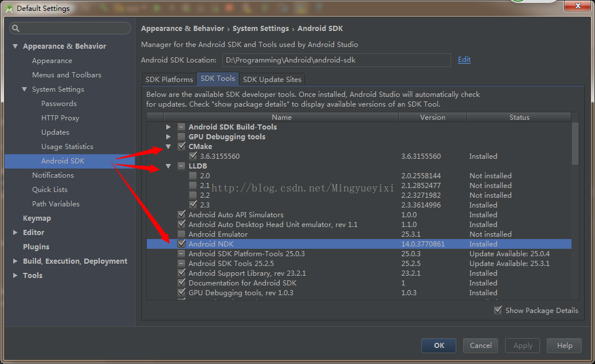Toggle Android SDK Platform-Tools 25.0.3 checkbox

(x=181, y=253)
